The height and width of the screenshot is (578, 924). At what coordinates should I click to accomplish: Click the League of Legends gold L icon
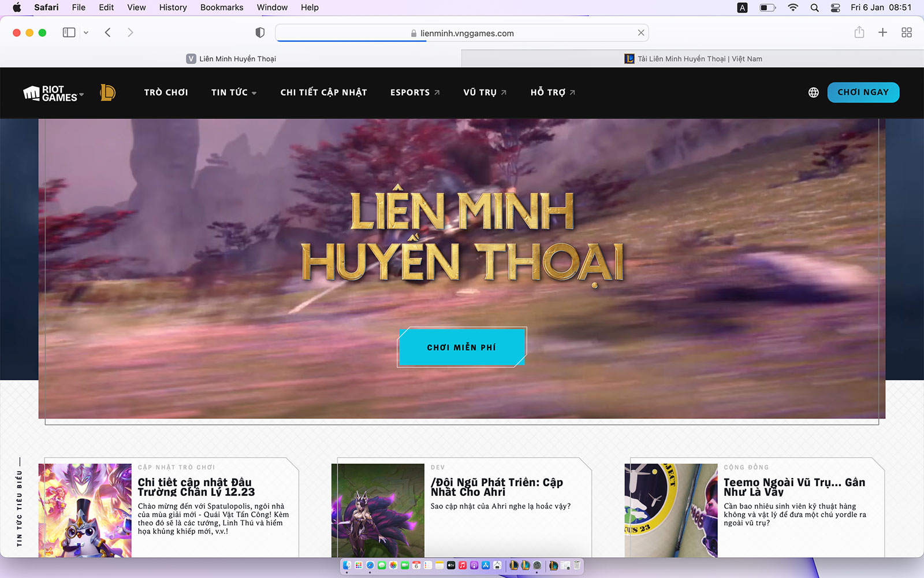107,92
